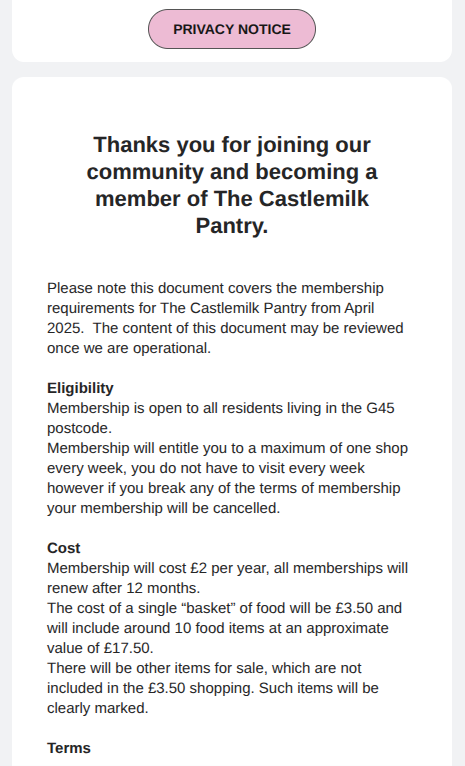Click the "once we are operational" line
This screenshot has height=766, width=465.
point(129,348)
